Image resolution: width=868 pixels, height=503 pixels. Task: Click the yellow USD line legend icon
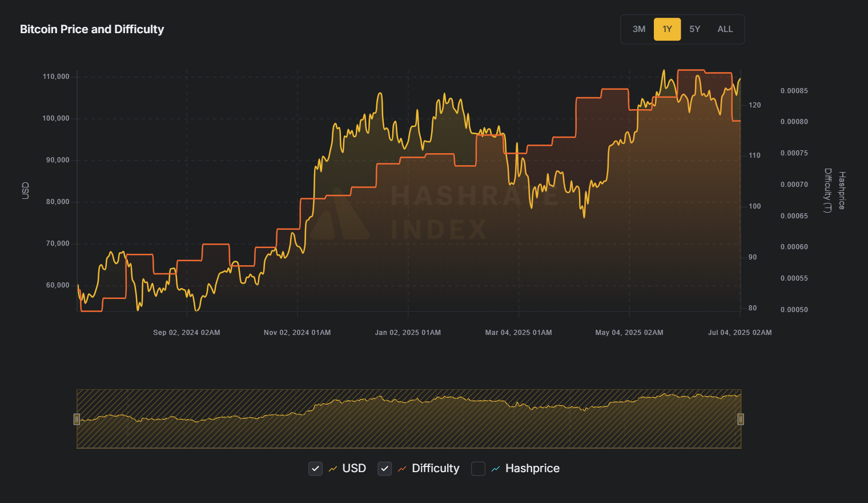[x=333, y=469]
